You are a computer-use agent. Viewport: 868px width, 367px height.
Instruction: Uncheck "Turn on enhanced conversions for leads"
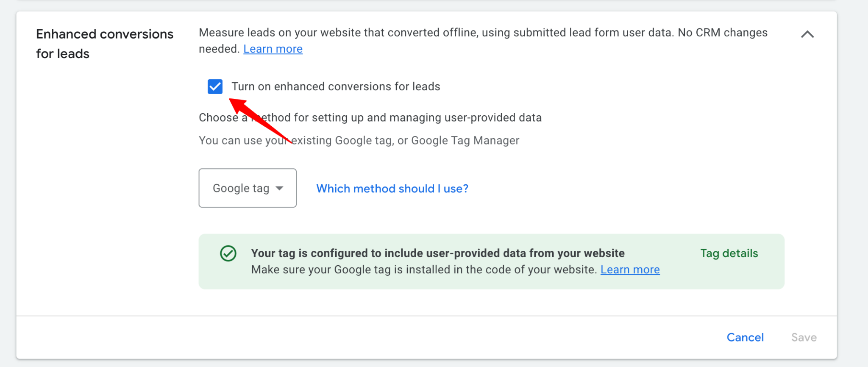click(215, 86)
